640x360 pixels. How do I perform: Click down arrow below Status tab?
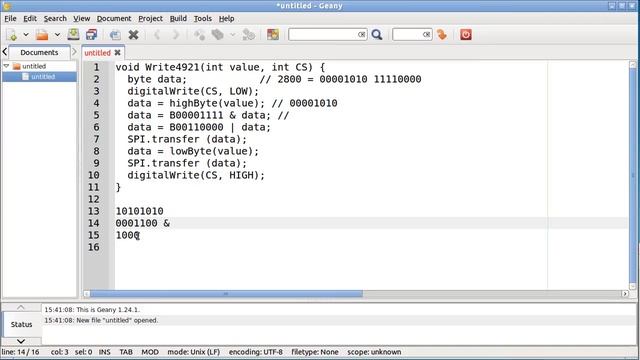[21, 341]
